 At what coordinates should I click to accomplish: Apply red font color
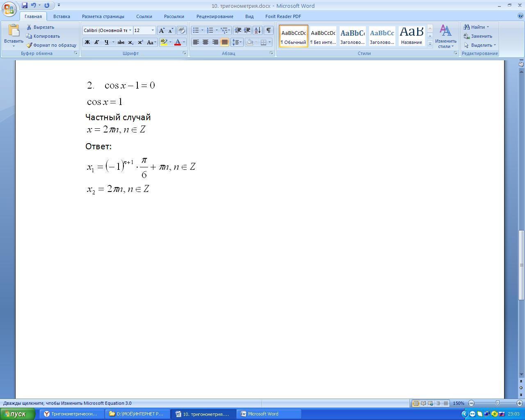[178, 42]
